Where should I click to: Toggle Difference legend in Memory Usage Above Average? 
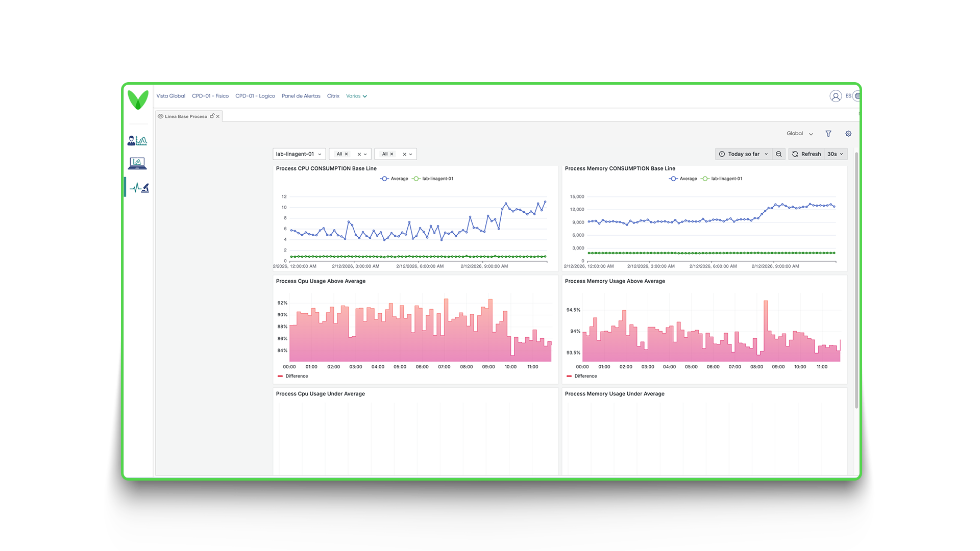click(x=582, y=376)
